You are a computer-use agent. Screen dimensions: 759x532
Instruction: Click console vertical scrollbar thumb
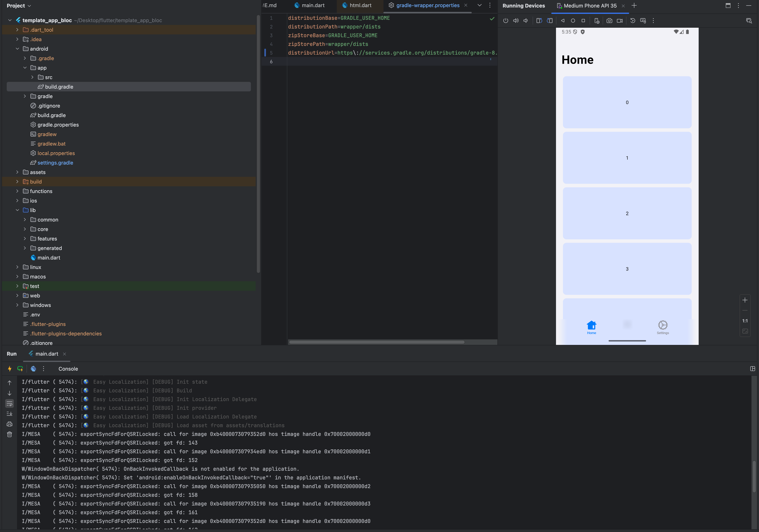pyautogui.click(x=754, y=476)
